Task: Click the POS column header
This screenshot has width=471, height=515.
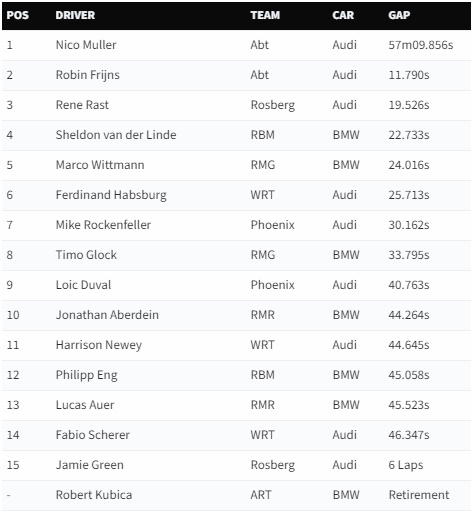Action: (18, 15)
